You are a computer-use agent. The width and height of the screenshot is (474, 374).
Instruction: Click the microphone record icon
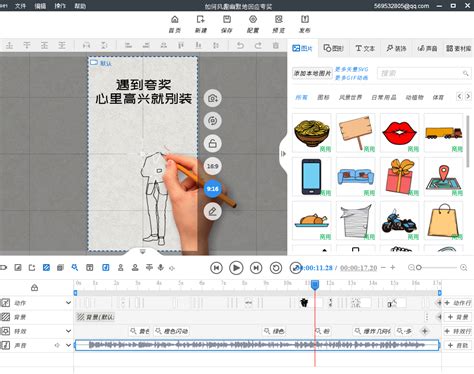point(161,267)
